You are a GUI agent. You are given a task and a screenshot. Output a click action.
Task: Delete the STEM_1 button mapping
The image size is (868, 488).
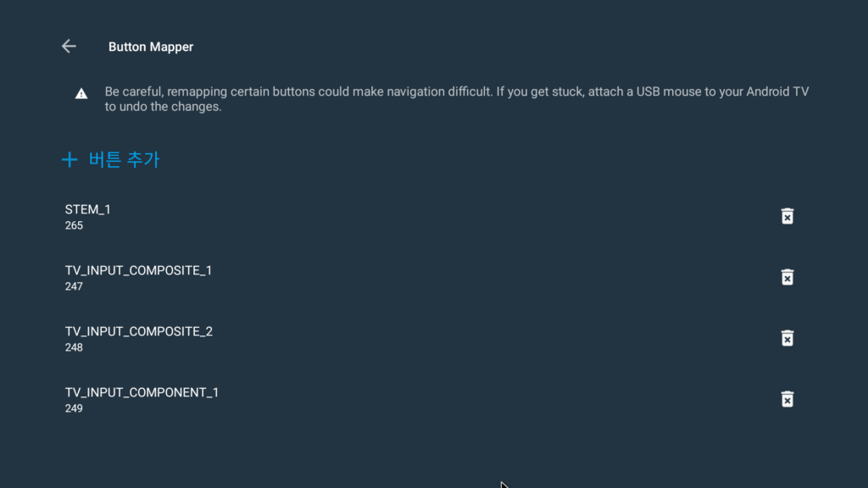point(787,216)
